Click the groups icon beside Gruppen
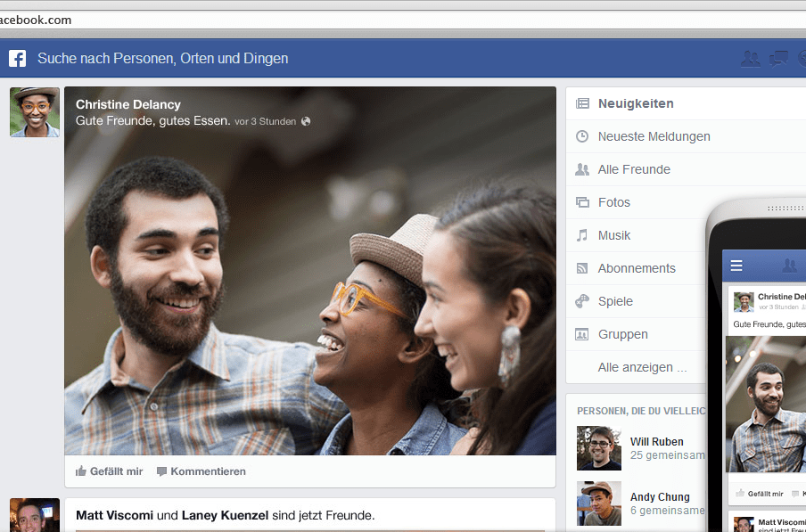The height and width of the screenshot is (532, 806). 582,334
